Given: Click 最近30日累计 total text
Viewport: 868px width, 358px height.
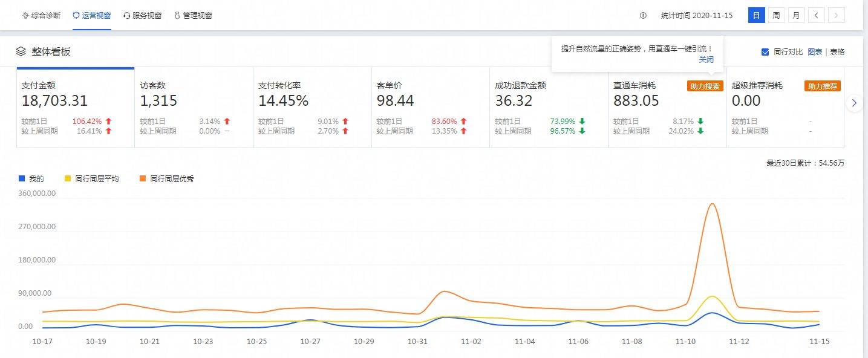Looking at the screenshot, I should (x=806, y=163).
